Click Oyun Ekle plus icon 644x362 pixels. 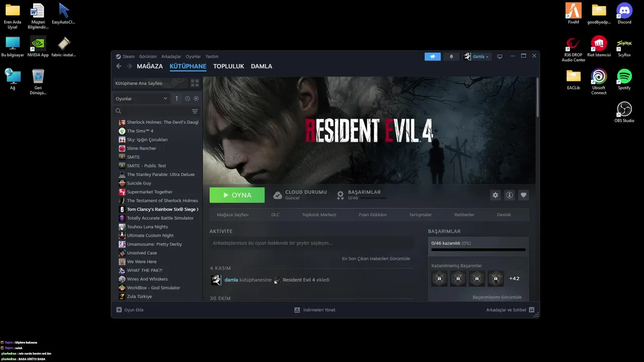119,310
